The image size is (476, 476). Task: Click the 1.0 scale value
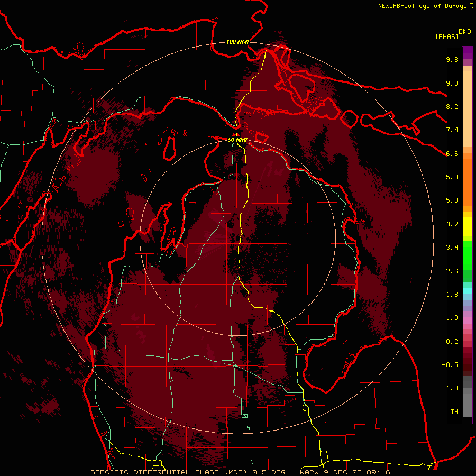coord(452,318)
